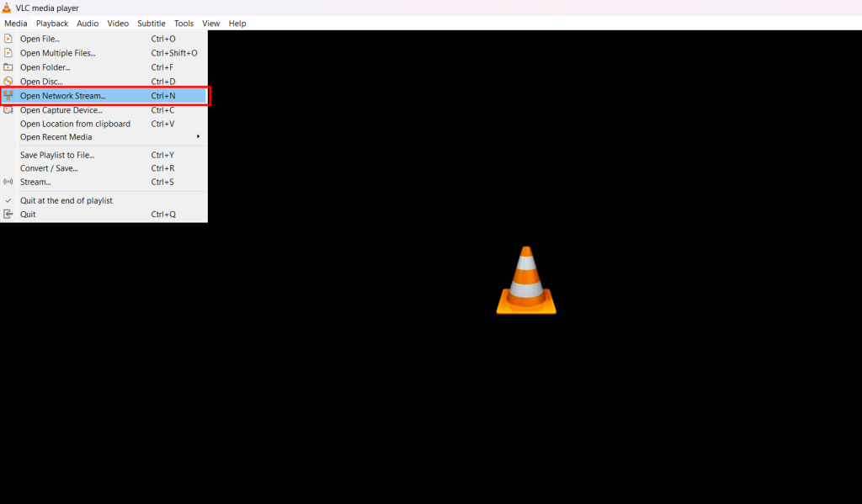Open the Tools menu
The width and height of the screenshot is (862, 504).
(184, 24)
